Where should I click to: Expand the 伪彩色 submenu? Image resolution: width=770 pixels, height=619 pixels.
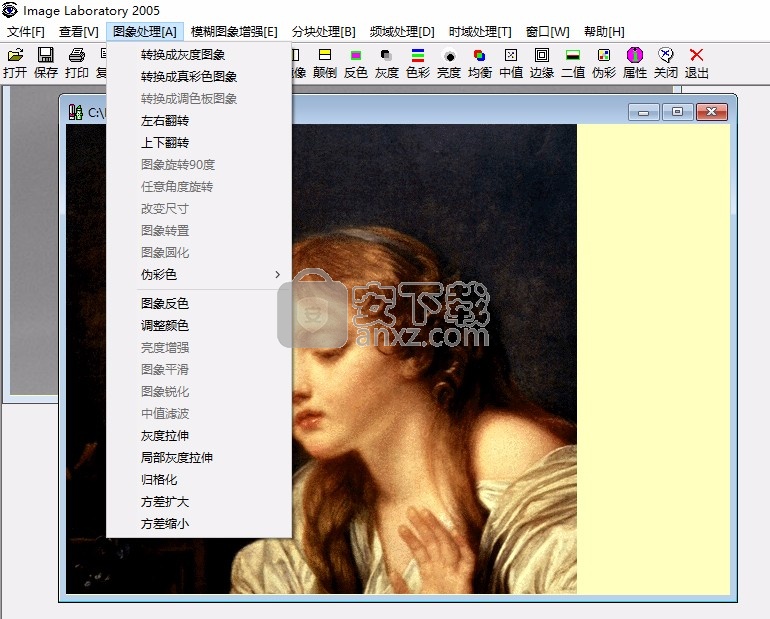coord(199,274)
